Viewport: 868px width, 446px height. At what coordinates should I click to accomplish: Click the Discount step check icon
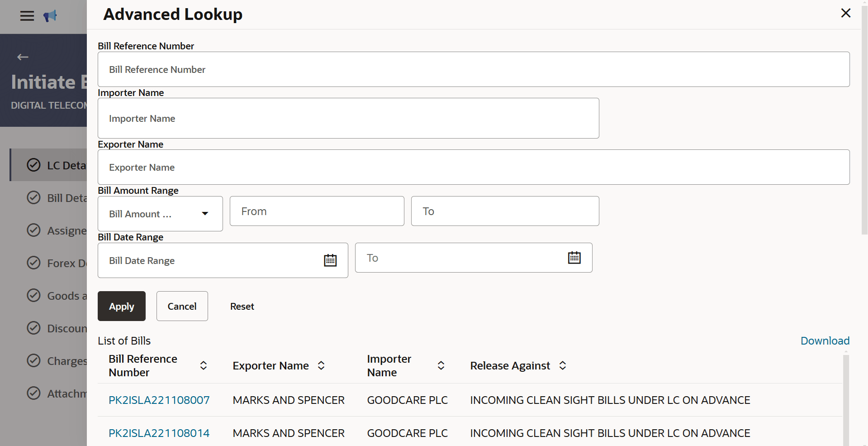point(33,328)
